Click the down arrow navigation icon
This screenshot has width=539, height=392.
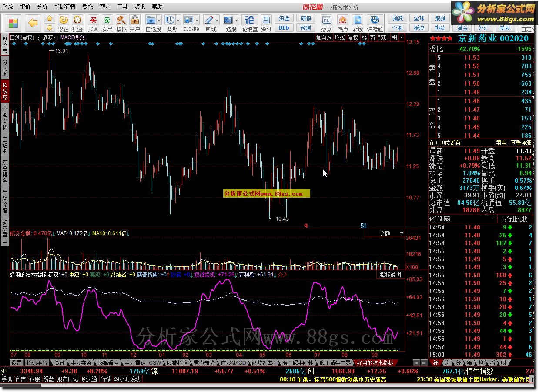coord(50,27)
